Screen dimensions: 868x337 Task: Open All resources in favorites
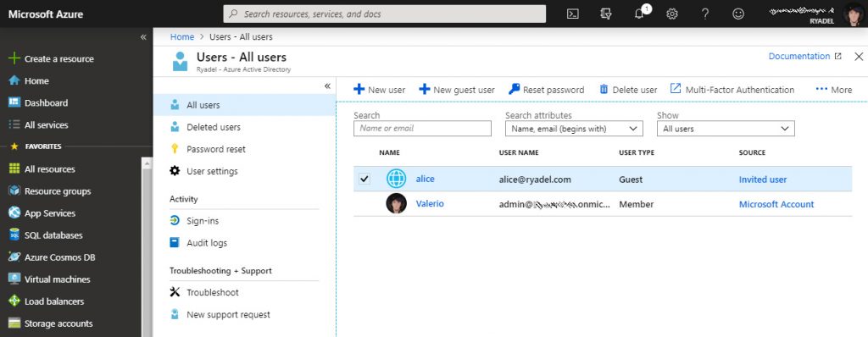(42, 169)
